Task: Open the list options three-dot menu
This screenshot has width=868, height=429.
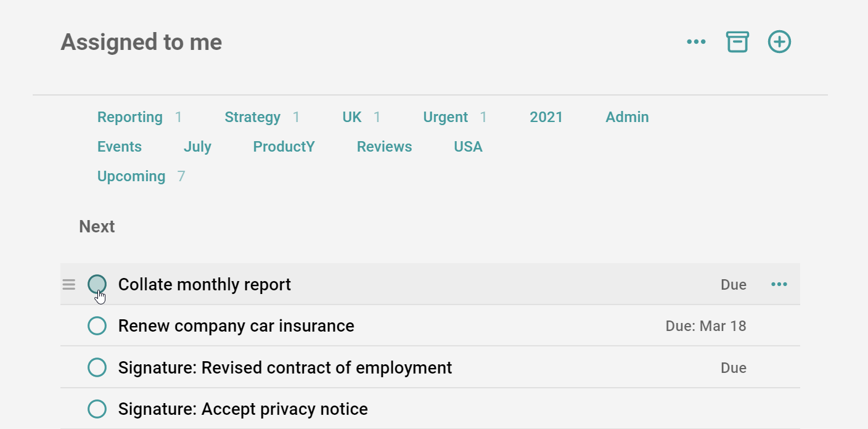Action: (696, 42)
